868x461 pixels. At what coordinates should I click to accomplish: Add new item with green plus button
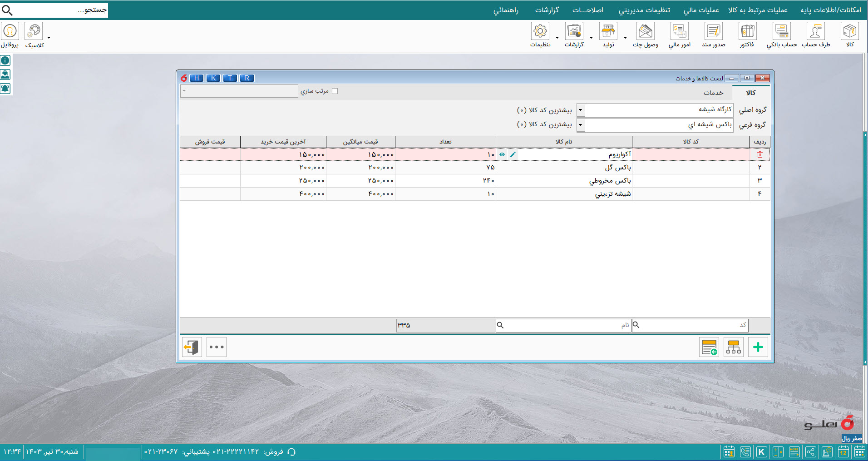tap(758, 347)
